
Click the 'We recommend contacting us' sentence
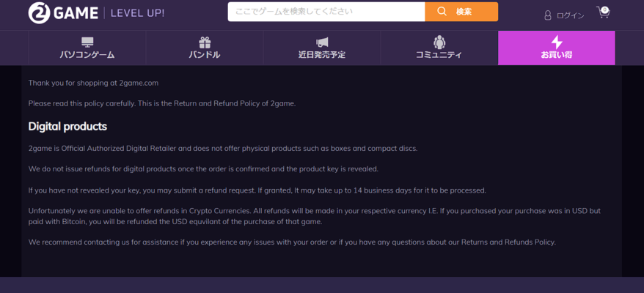click(292, 242)
